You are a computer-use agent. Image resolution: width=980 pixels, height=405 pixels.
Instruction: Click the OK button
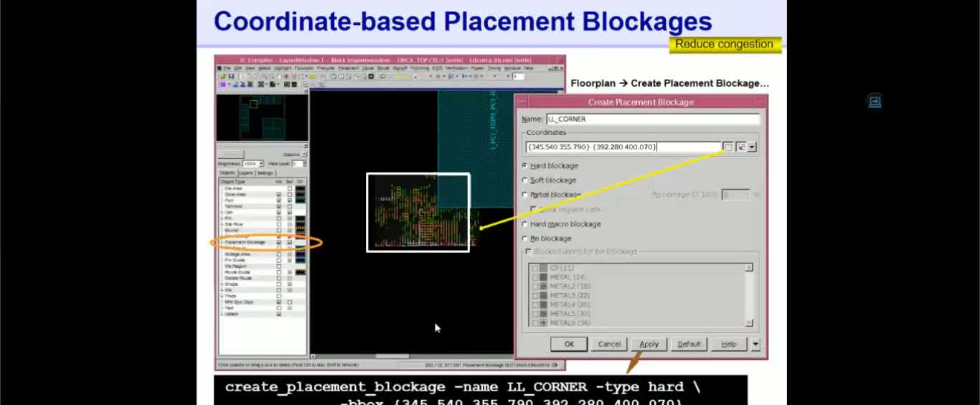569,344
